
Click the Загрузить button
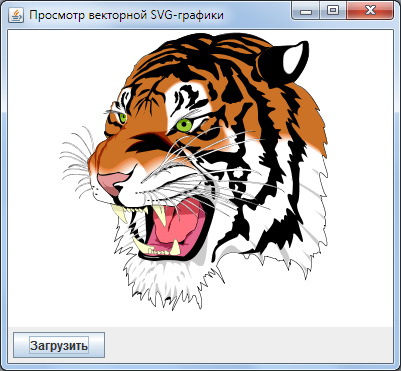pos(59,345)
